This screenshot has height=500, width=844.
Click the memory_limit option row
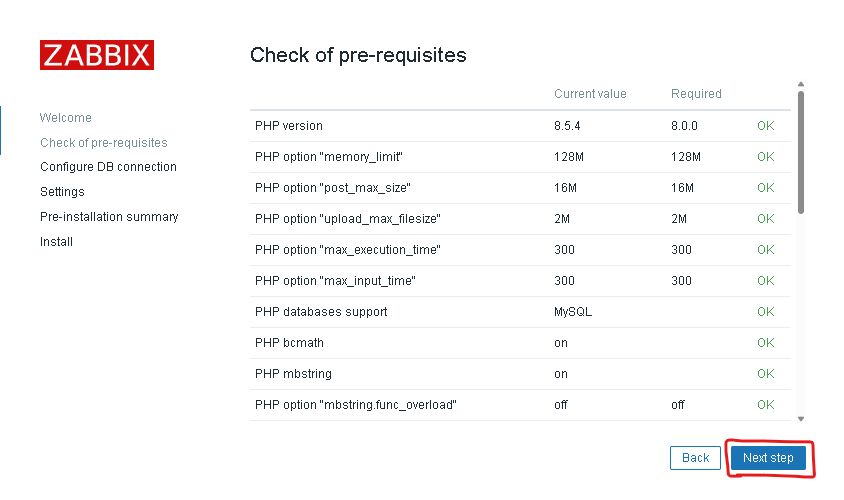tap(520, 157)
